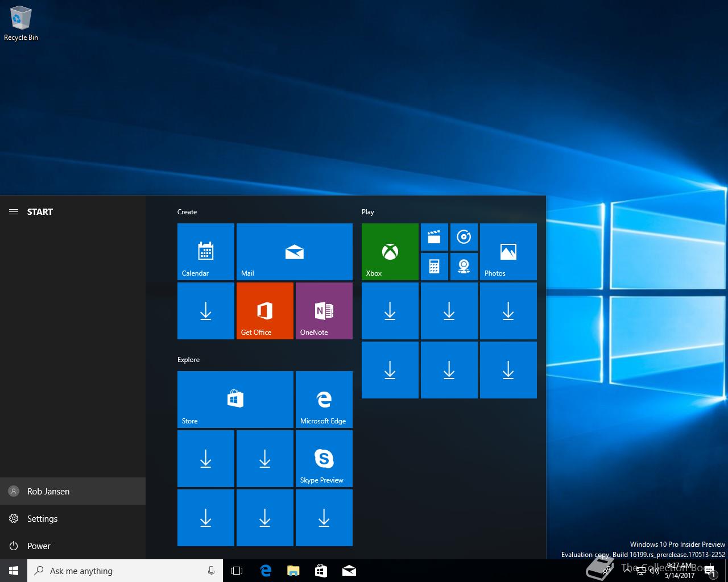
Task: Click the Cortana microphone icon
Action: point(211,571)
